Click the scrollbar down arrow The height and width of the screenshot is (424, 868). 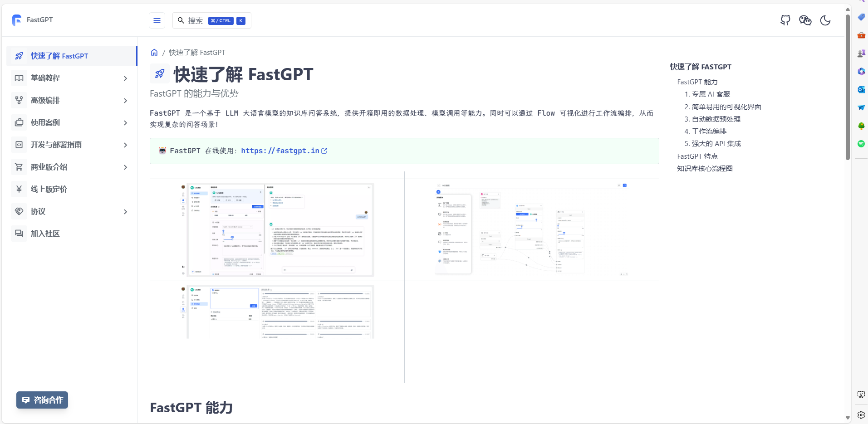point(848,418)
